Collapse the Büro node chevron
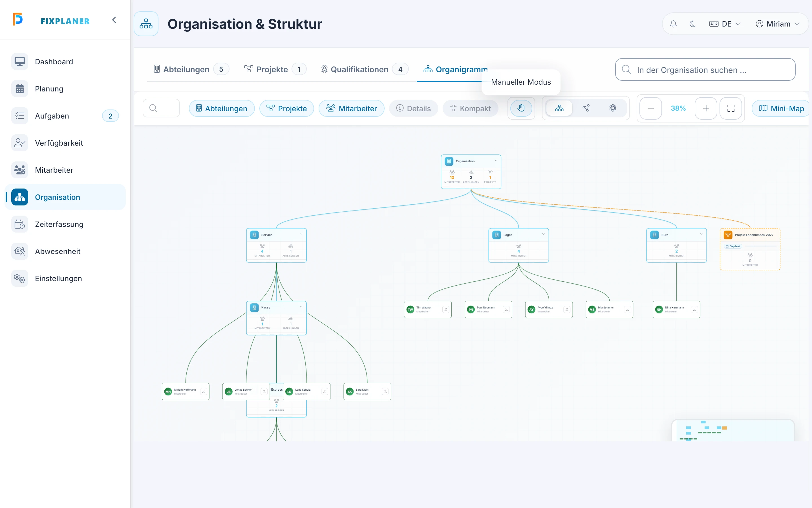 point(701,234)
